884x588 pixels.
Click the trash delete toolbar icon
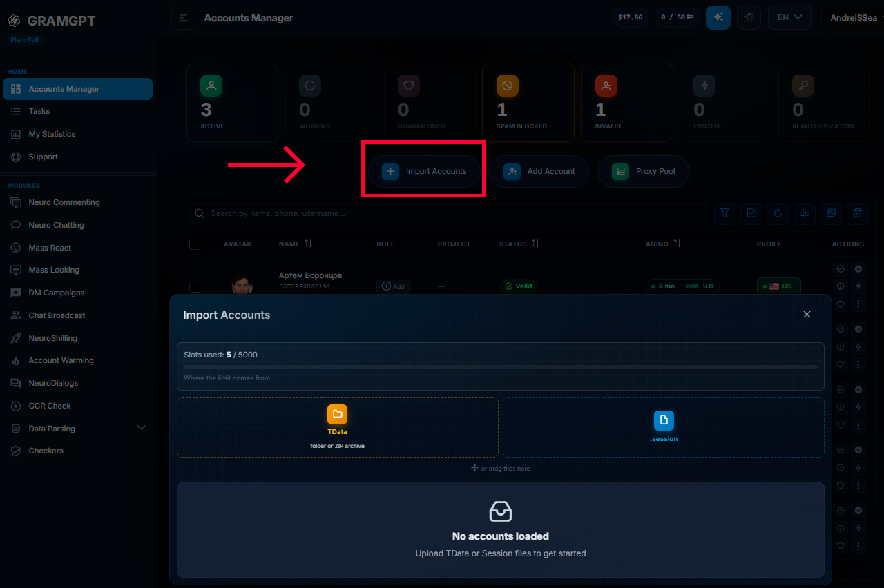point(858,213)
